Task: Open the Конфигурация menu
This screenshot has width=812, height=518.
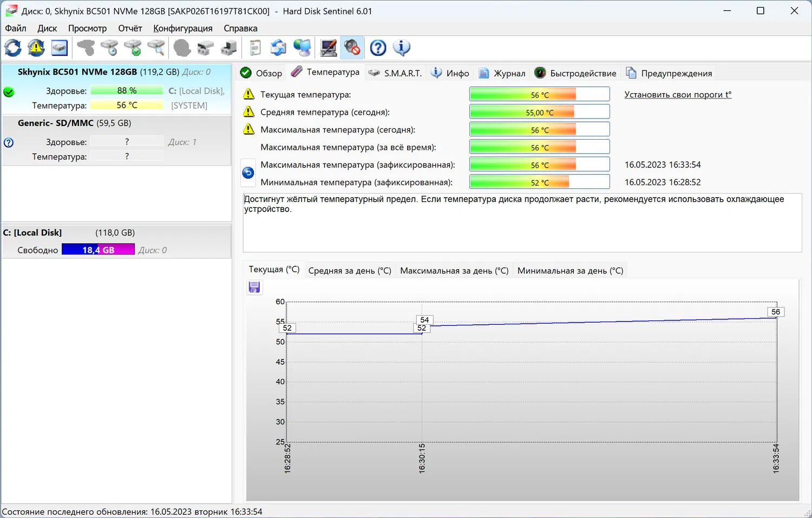Action: [x=183, y=28]
